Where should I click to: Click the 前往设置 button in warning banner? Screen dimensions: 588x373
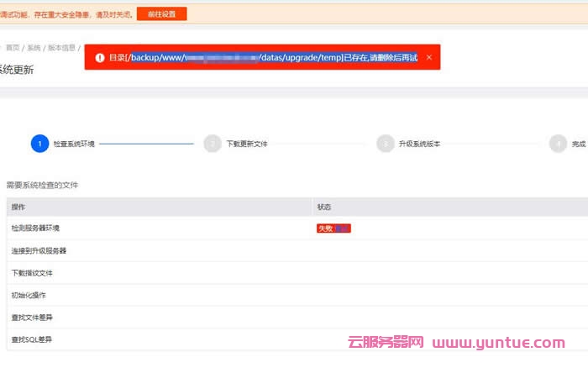point(161,13)
